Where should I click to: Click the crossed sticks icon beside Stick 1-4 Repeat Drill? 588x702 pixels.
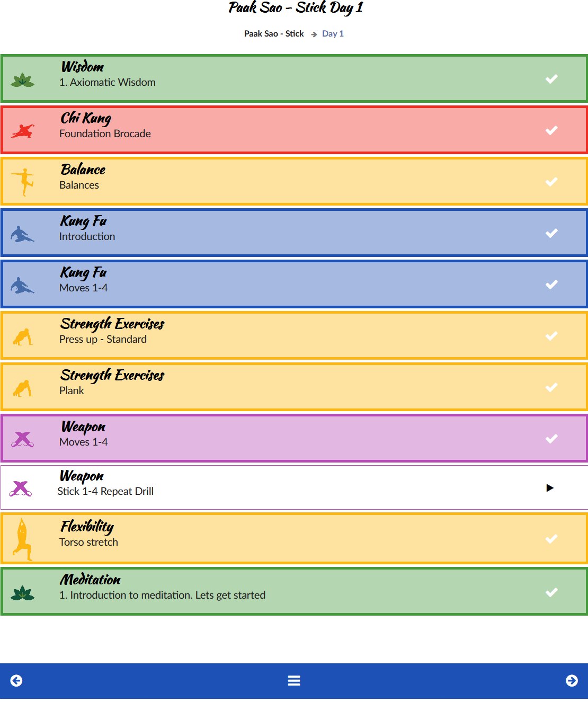[21, 488]
